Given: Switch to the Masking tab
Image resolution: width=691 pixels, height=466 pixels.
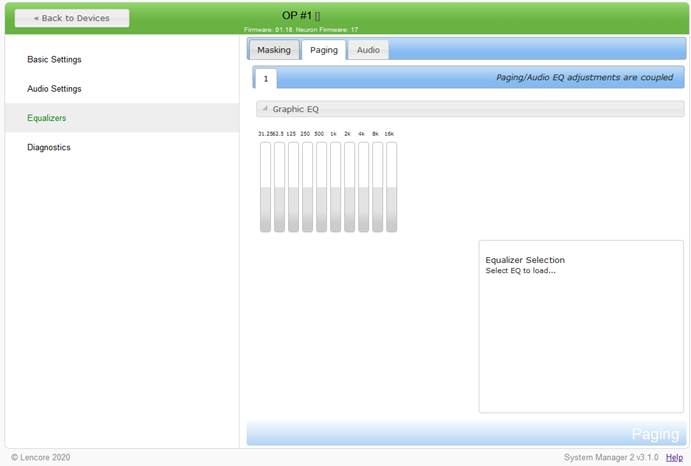Looking at the screenshot, I should pyautogui.click(x=274, y=50).
